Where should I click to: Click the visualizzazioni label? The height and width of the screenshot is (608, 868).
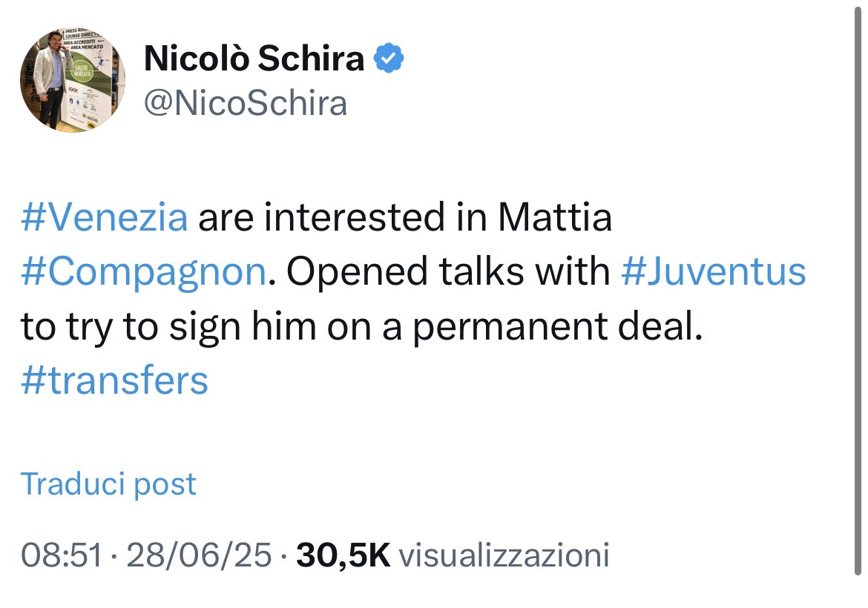point(504,555)
